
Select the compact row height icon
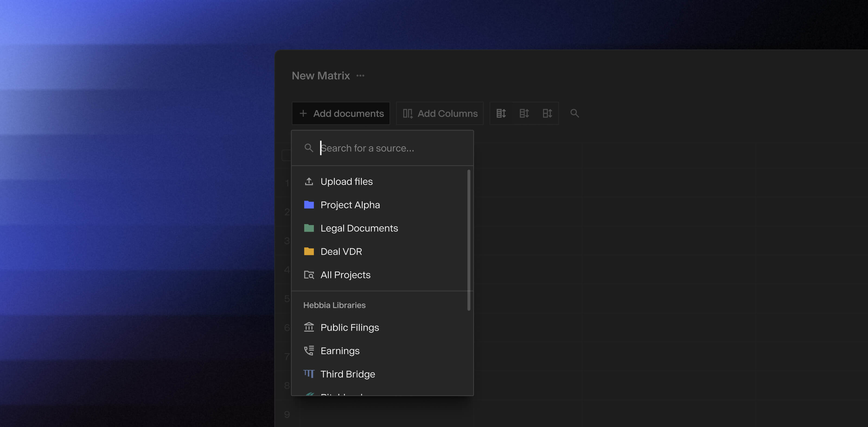[x=501, y=113]
